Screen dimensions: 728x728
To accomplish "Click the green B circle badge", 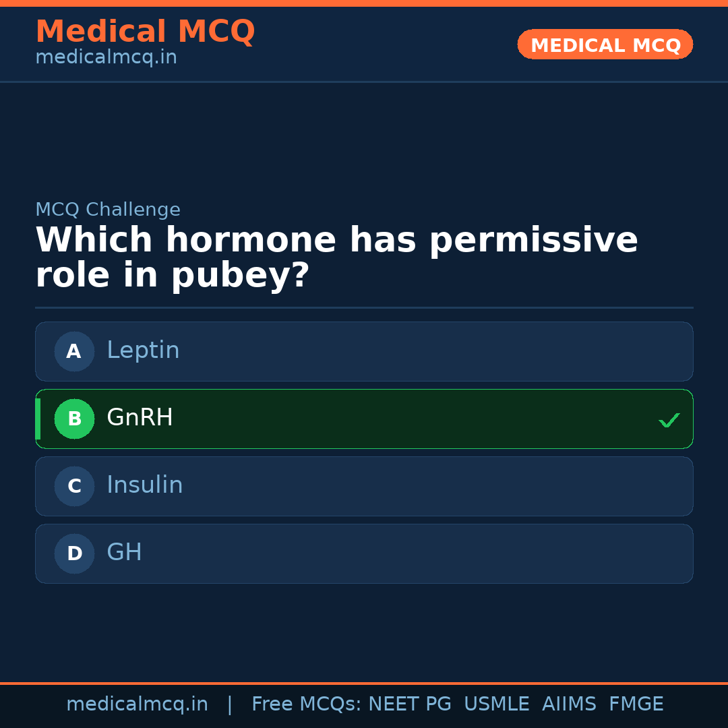I will [74, 419].
